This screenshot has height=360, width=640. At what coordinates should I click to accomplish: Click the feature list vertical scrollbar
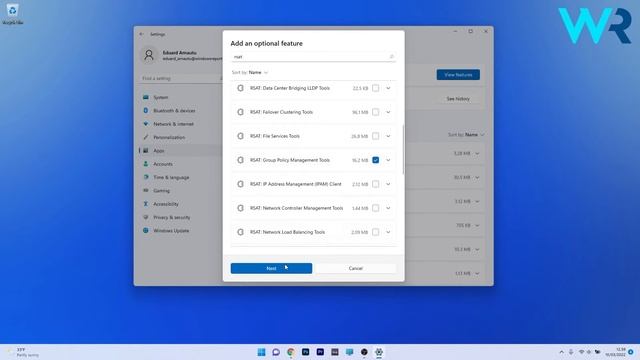click(x=404, y=149)
